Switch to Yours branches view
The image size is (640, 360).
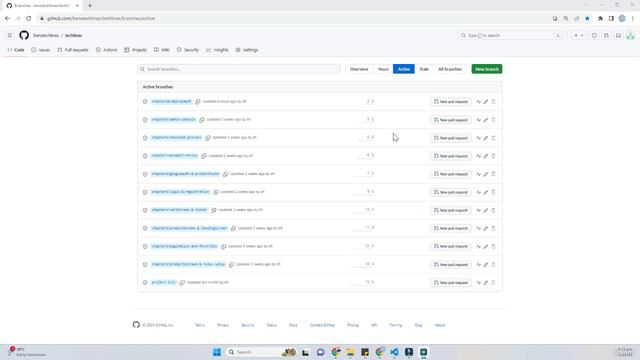(x=383, y=69)
